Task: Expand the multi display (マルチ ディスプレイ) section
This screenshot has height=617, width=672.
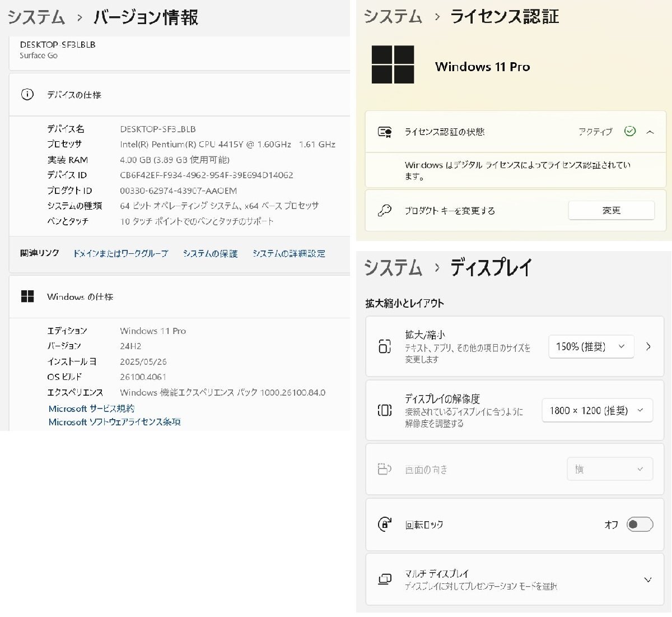Action: click(x=648, y=579)
